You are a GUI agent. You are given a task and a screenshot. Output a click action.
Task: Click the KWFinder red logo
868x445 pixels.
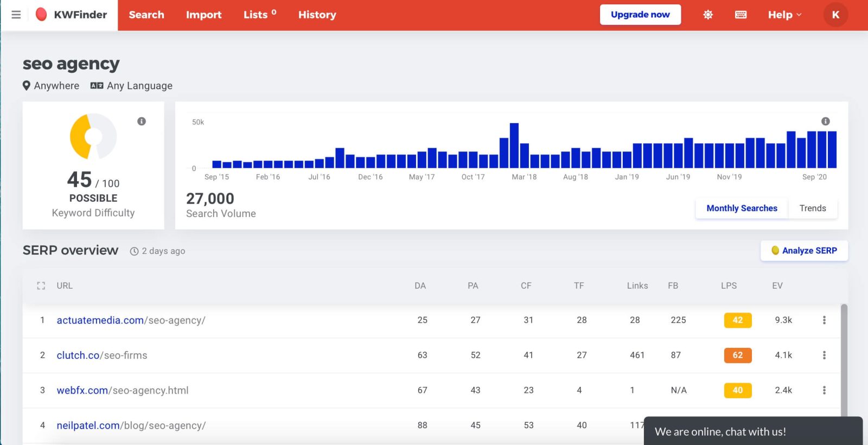41,15
